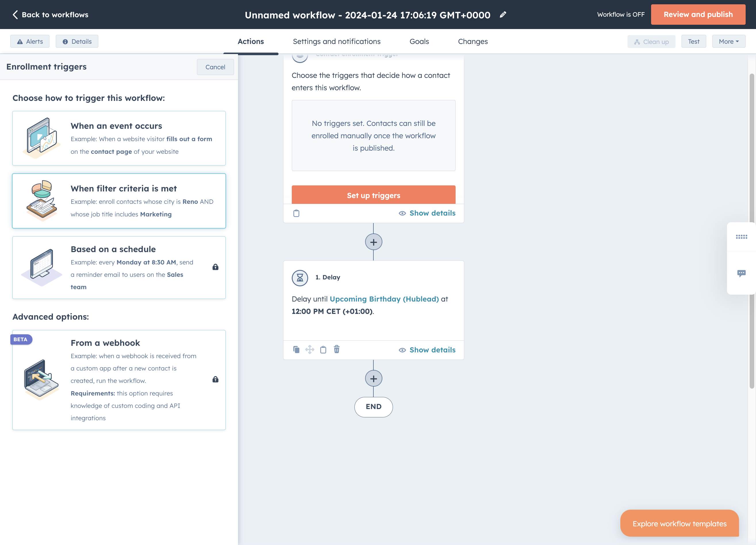The width and height of the screenshot is (756, 545).
Task: Click the back arrow chevron icon
Action: click(15, 14)
